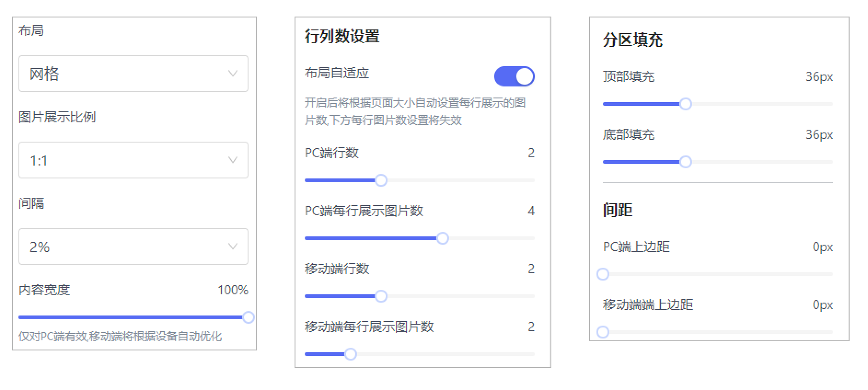Image resolution: width=868 pixels, height=390 pixels.
Task: Click the value 4 for PC端每行展示图片数
Action: tap(531, 211)
